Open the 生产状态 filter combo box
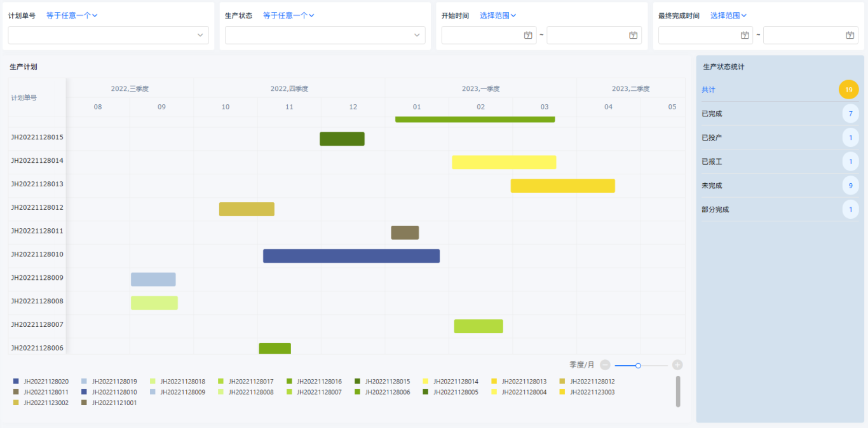The width and height of the screenshot is (868, 428). pos(325,35)
